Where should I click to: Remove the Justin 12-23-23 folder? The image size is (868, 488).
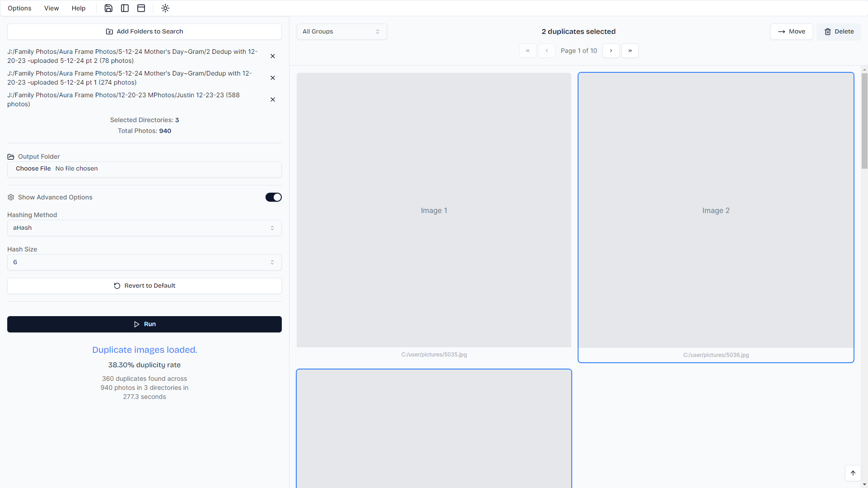pyautogui.click(x=273, y=99)
